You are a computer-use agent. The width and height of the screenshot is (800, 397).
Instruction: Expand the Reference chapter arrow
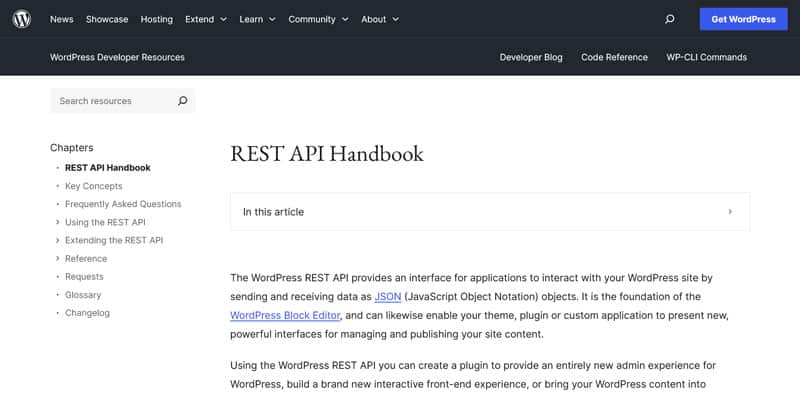click(x=58, y=258)
